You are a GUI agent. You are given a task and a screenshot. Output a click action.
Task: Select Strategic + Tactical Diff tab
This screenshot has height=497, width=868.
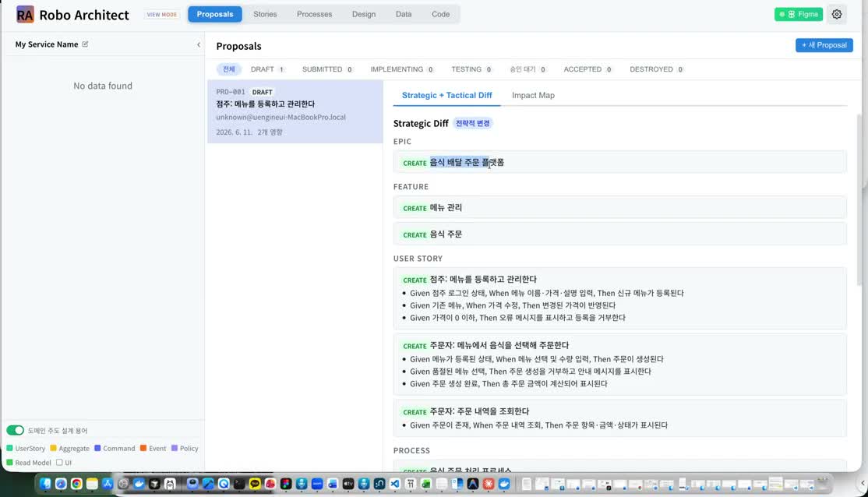(x=446, y=95)
